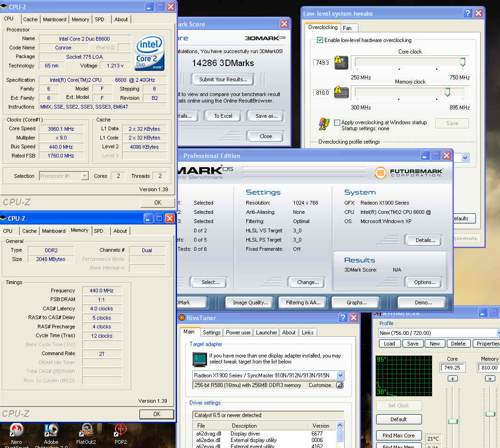Viewport: 500px width, 448px height.
Task: Click the memory clock 810.0 value field
Action: click(322, 93)
